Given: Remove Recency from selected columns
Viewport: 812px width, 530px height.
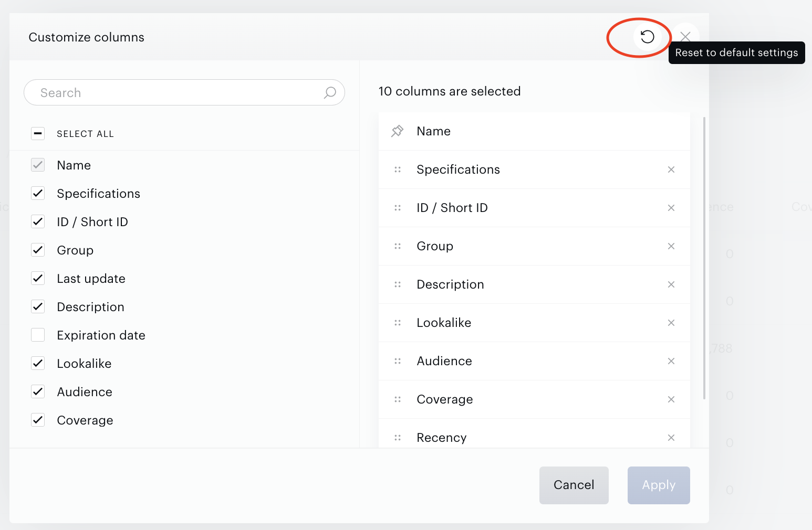Looking at the screenshot, I should [671, 438].
